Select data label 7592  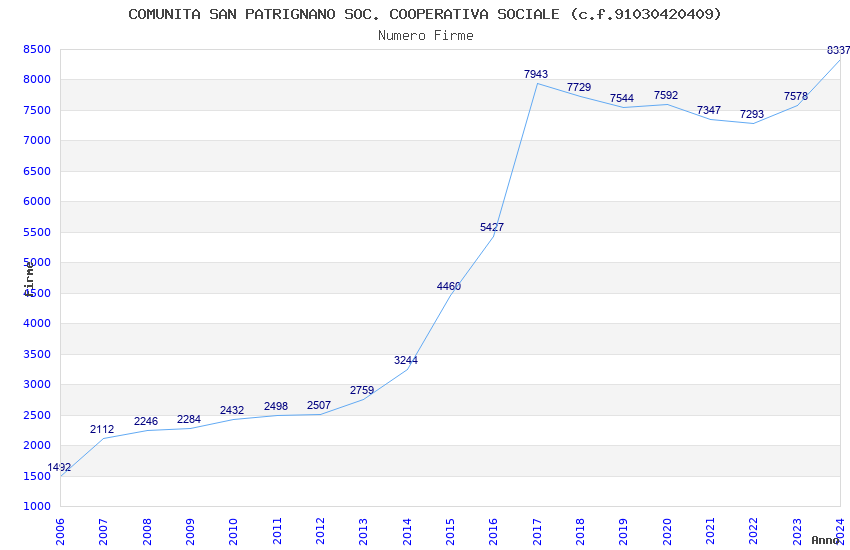(x=666, y=95)
